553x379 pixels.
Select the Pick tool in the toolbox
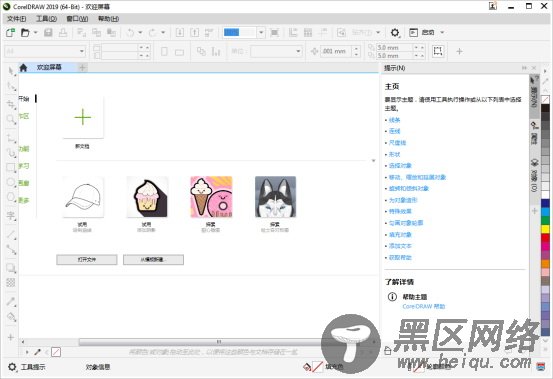click(x=11, y=71)
